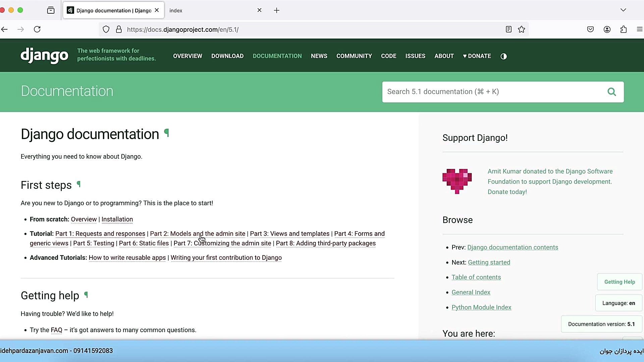Switch to the index tab
Image resolution: width=644 pixels, height=362 pixels.
(x=214, y=10)
